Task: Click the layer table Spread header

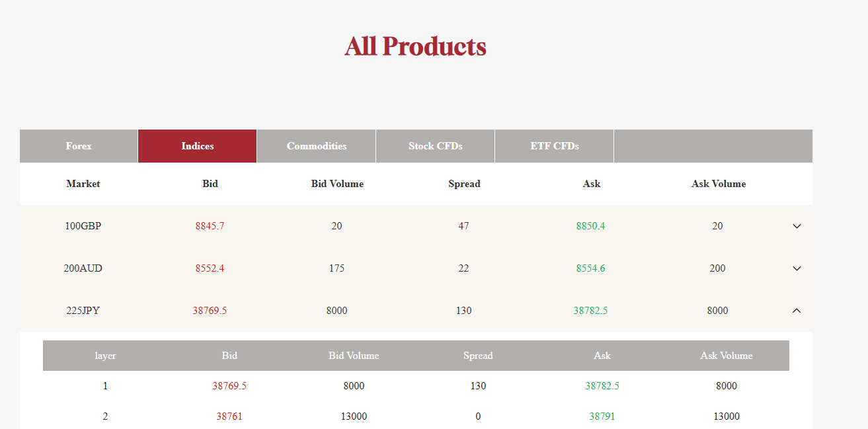Action: pos(478,356)
